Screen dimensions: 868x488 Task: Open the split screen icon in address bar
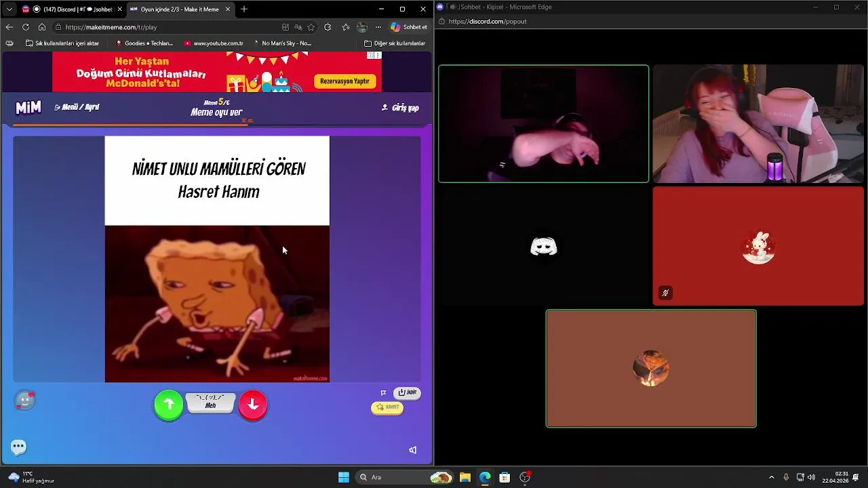click(285, 27)
